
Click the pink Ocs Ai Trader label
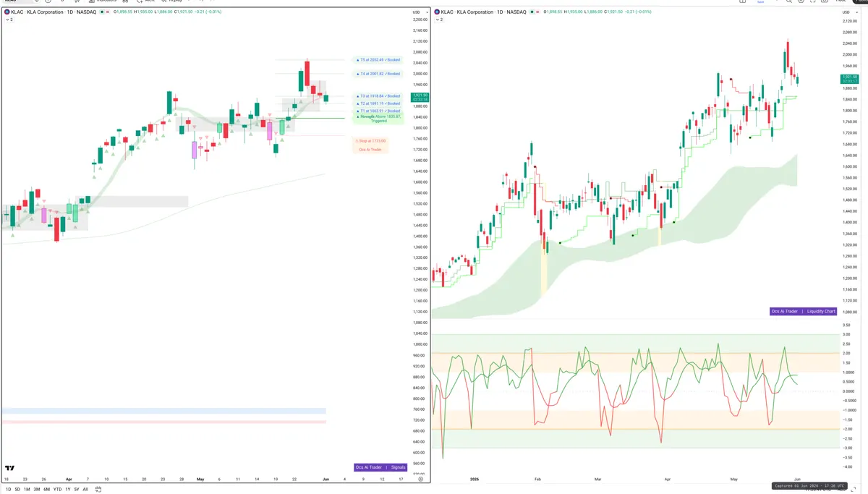[x=371, y=150]
